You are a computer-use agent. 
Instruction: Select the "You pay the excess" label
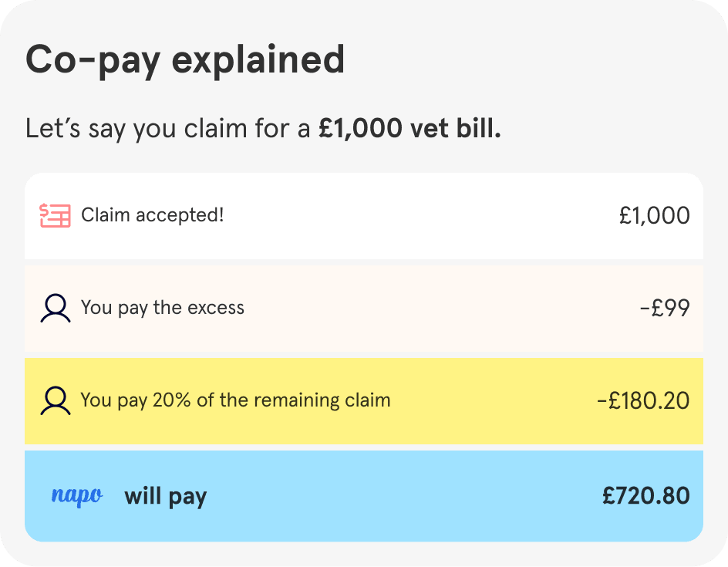[x=163, y=308]
